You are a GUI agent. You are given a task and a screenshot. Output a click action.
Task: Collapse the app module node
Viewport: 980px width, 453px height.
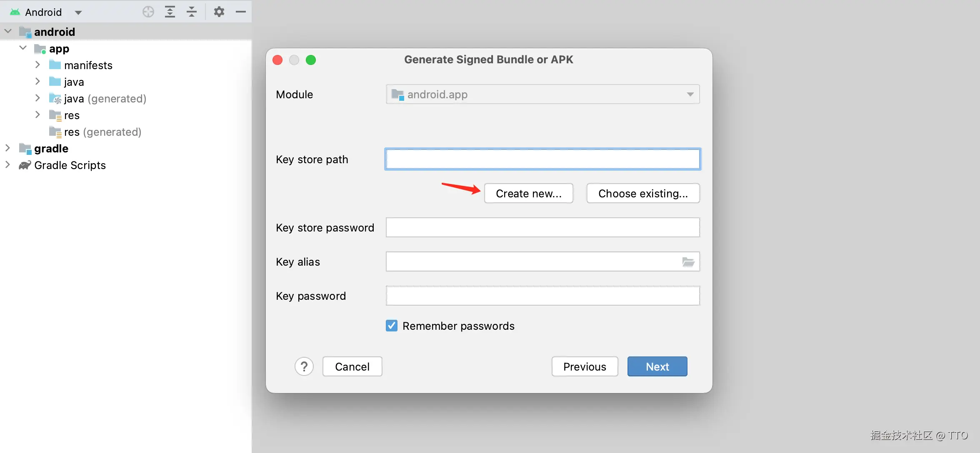23,48
